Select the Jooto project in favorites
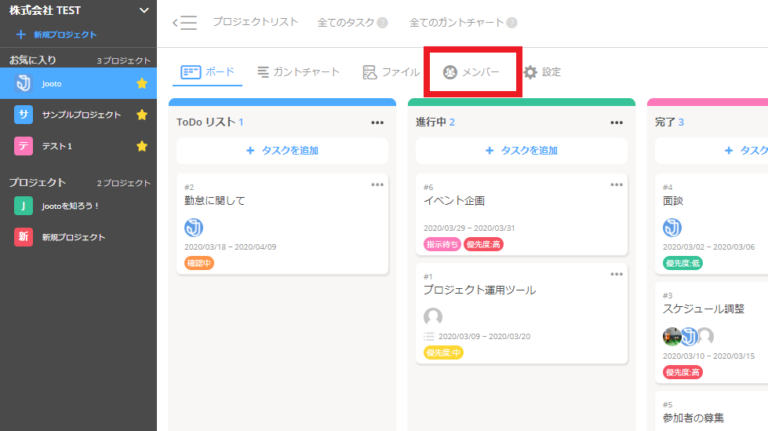This screenshot has width=768, height=431. pos(78,83)
